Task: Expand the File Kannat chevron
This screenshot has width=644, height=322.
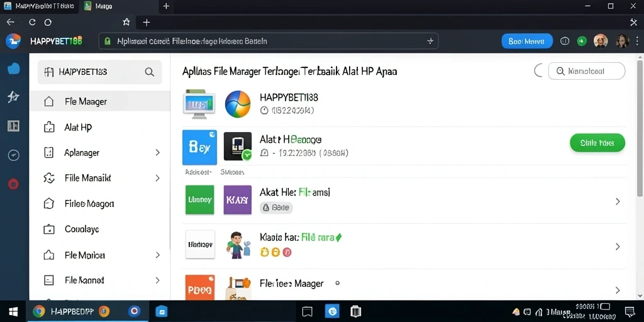Action: pos(157,280)
